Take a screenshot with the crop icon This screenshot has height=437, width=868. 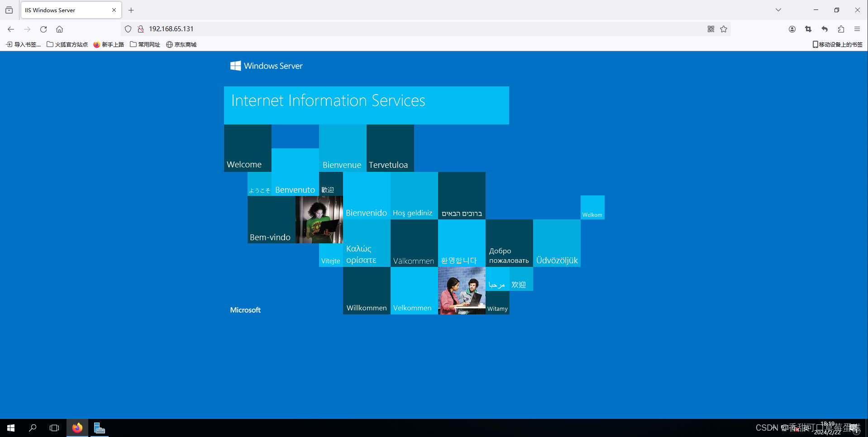pyautogui.click(x=808, y=29)
